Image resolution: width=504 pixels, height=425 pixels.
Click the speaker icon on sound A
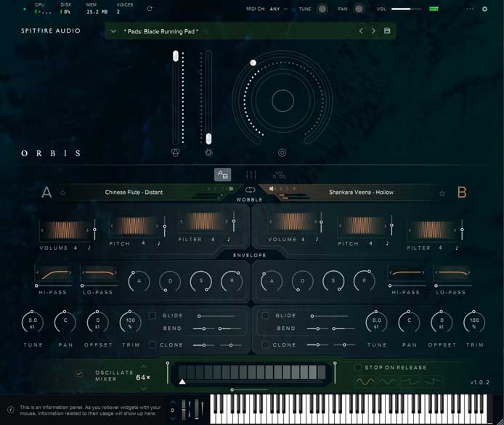pyautogui.click(x=231, y=189)
